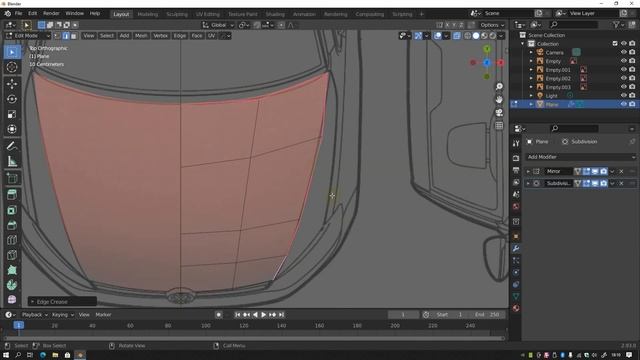640x360 pixels.
Task: Toggle camera view icon in viewport
Action: point(499,113)
